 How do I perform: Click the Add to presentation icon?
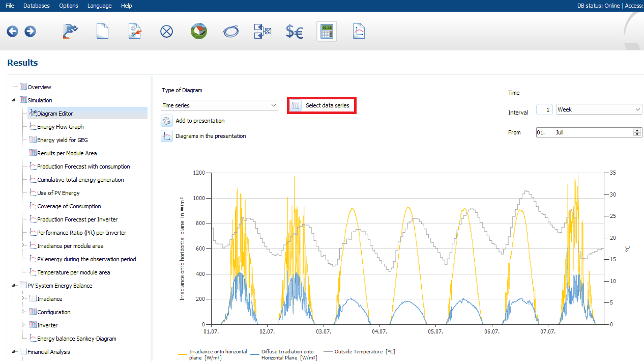[167, 121]
